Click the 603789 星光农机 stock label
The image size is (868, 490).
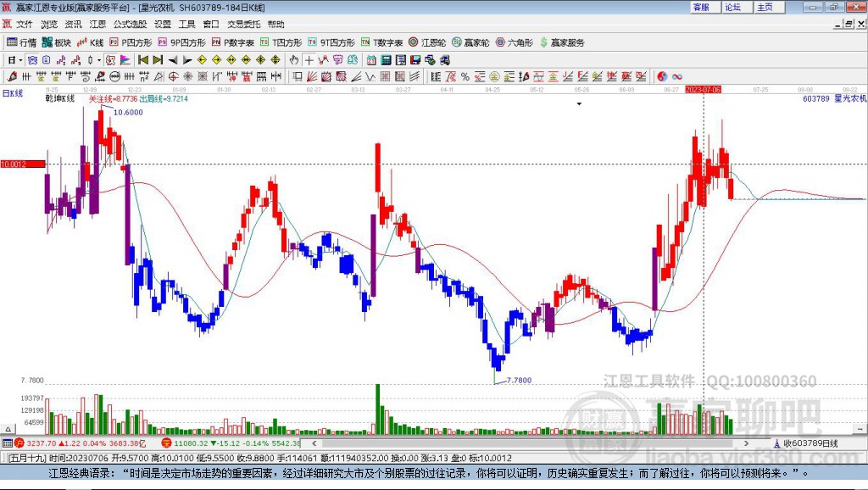pos(834,98)
